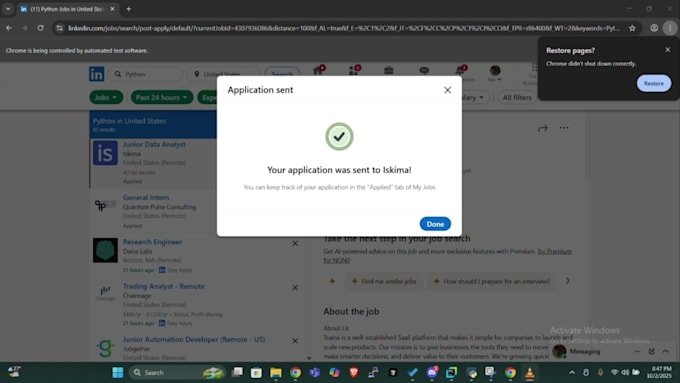Open Messaging more options ellipsis
This screenshot has height=383, width=680.
click(637, 351)
